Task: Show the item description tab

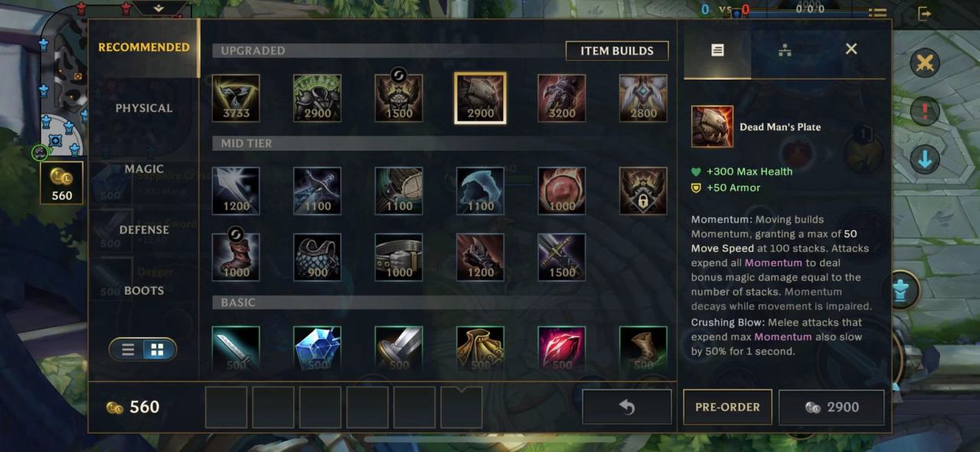Action: [717, 50]
